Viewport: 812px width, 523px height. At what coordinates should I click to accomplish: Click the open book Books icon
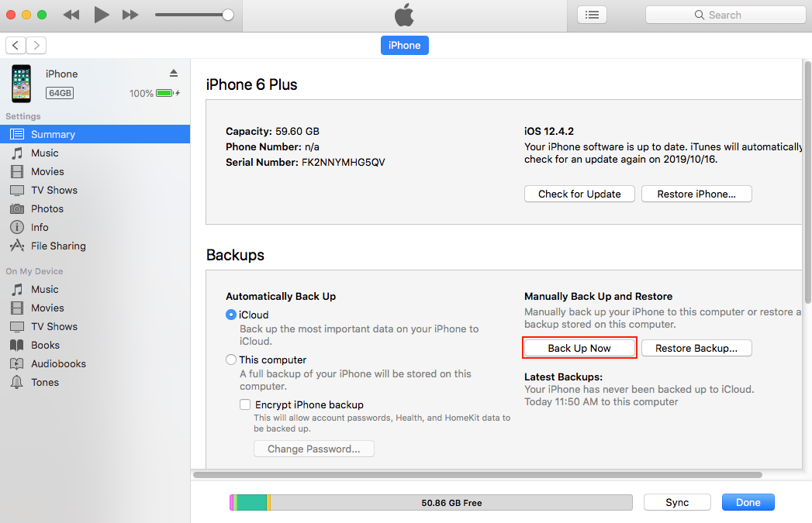(17, 346)
